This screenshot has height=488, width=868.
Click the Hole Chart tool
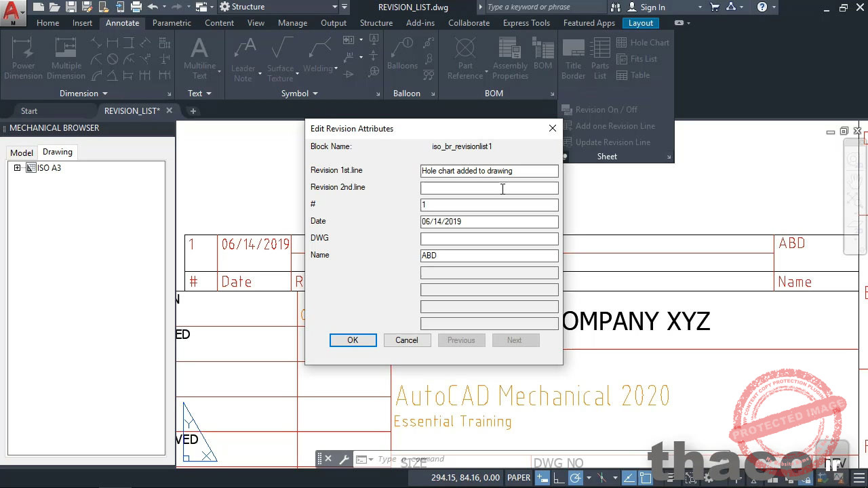click(x=643, y=42)
